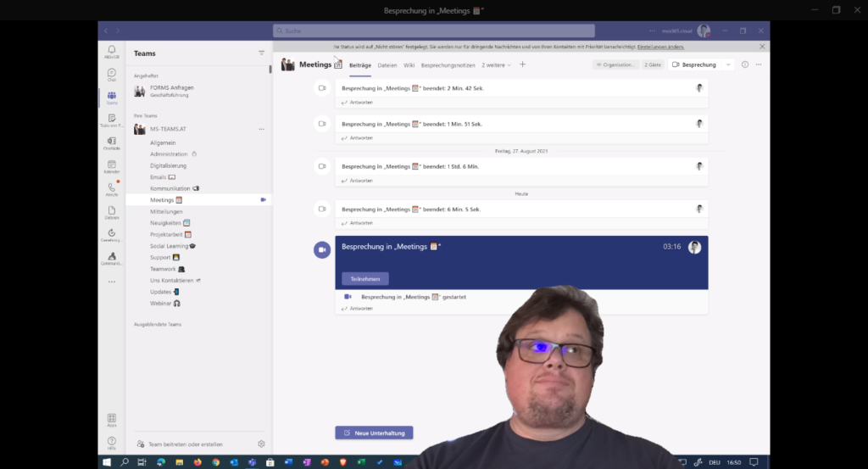Open the Hilfe help icon
Viewport: 868px width, 469px height.
[x=112, y=443]
